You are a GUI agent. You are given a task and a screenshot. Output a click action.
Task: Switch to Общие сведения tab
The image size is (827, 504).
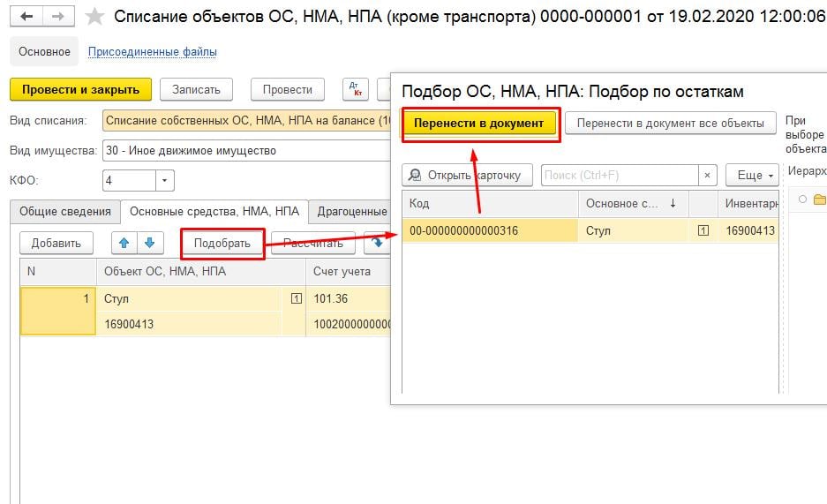(x=65, y=212)
